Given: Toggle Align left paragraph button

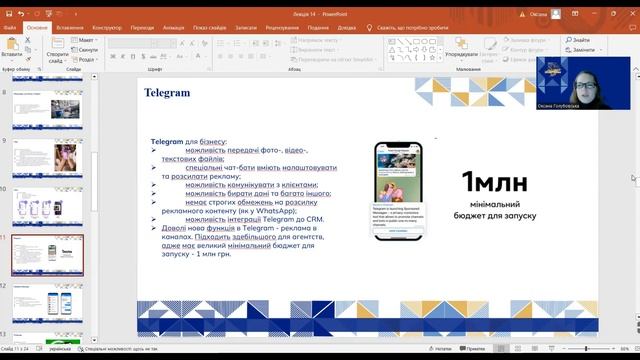Looking at the screenshot, I should click(220, 56).
